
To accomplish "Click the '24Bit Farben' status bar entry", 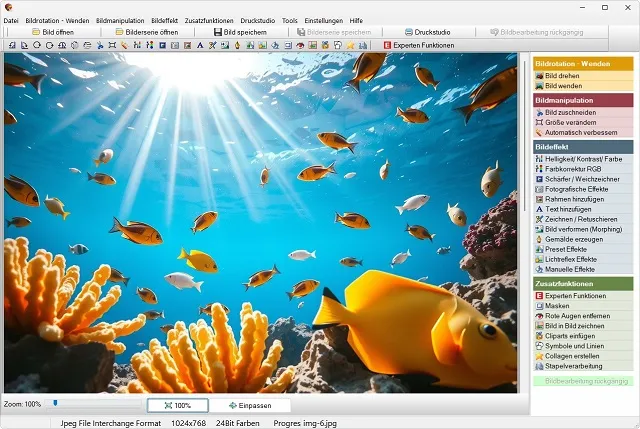I will pyautogui.click(x=238, y=423).
